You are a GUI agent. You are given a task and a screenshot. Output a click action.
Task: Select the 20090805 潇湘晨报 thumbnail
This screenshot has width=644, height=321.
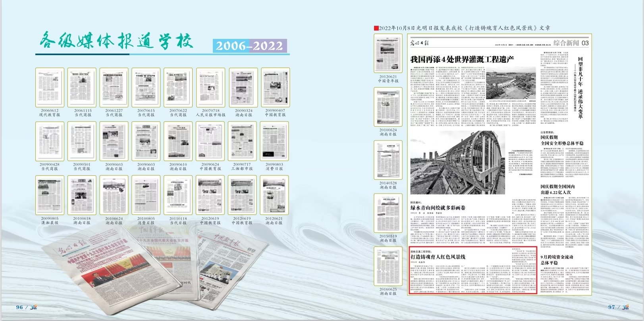(x=50, y=195)
